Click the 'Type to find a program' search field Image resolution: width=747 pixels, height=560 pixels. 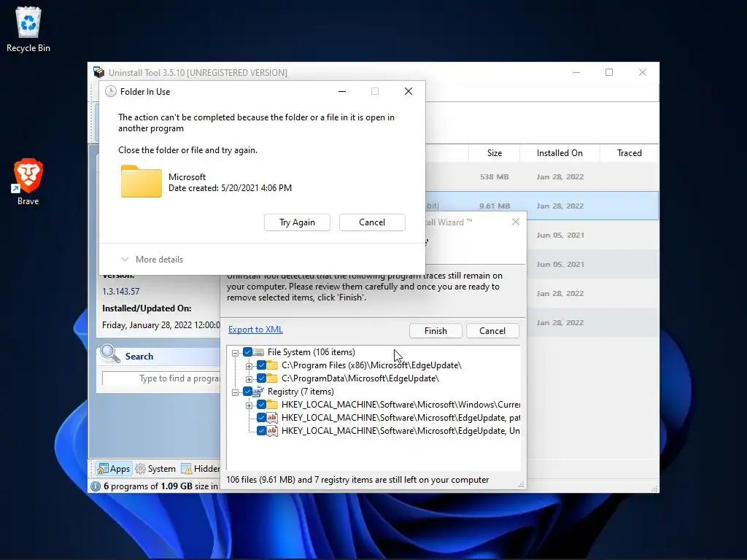pos(161,378)
